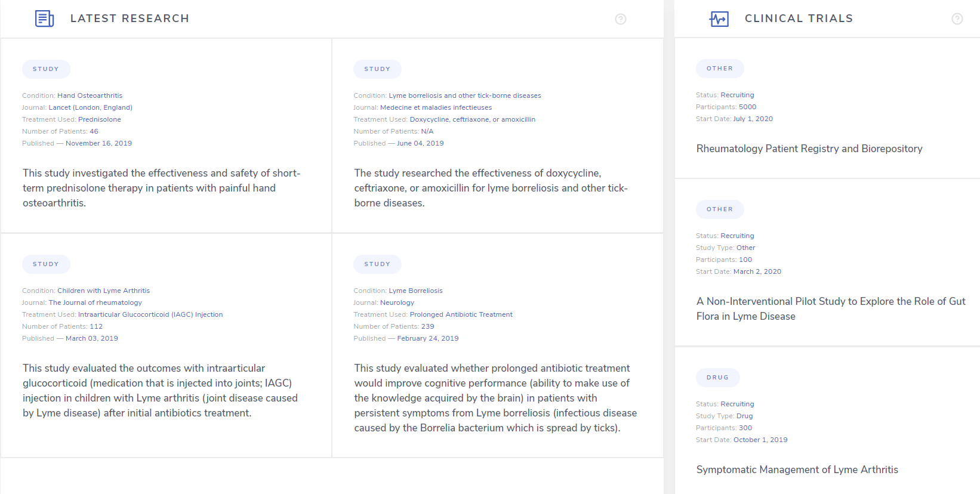
Task: Click Medecine et maladies infectieuses journal
Action: pos(436,107)
